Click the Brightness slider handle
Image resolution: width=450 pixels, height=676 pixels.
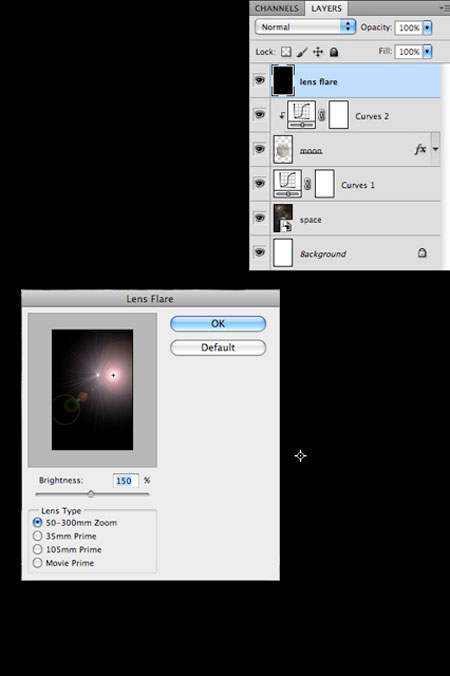point(91,494)
